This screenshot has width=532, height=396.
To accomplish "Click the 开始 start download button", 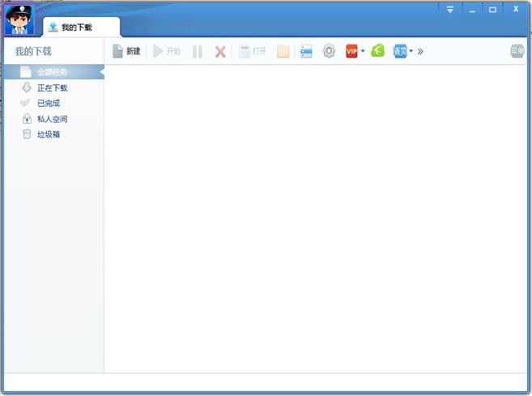I will (167, 52).
